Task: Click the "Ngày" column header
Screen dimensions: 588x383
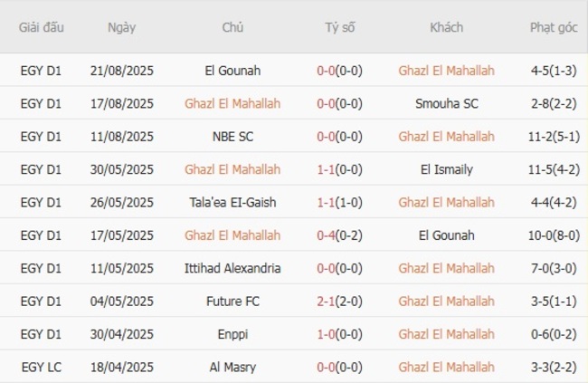Action: click(x=121, y=27)
